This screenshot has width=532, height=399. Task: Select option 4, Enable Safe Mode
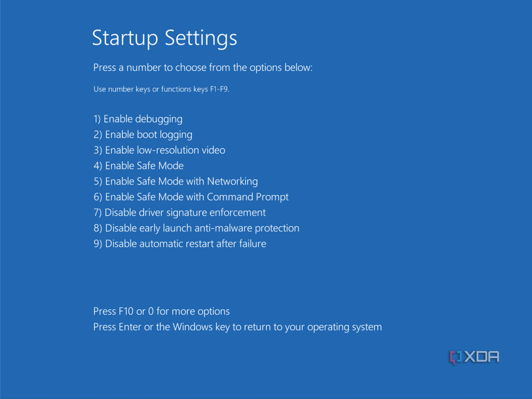click(x=138, y=165)
